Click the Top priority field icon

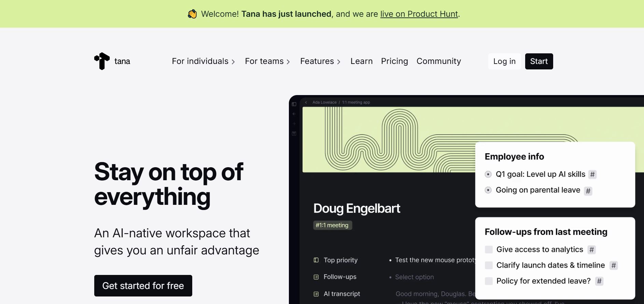pos(316,260)
